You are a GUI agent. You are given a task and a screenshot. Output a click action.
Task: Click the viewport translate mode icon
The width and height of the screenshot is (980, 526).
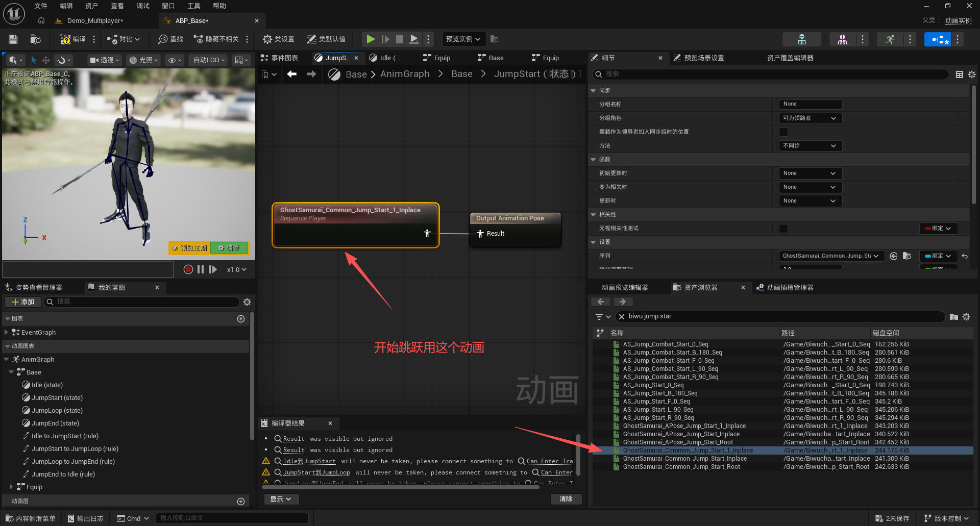(x=46, y=60)
